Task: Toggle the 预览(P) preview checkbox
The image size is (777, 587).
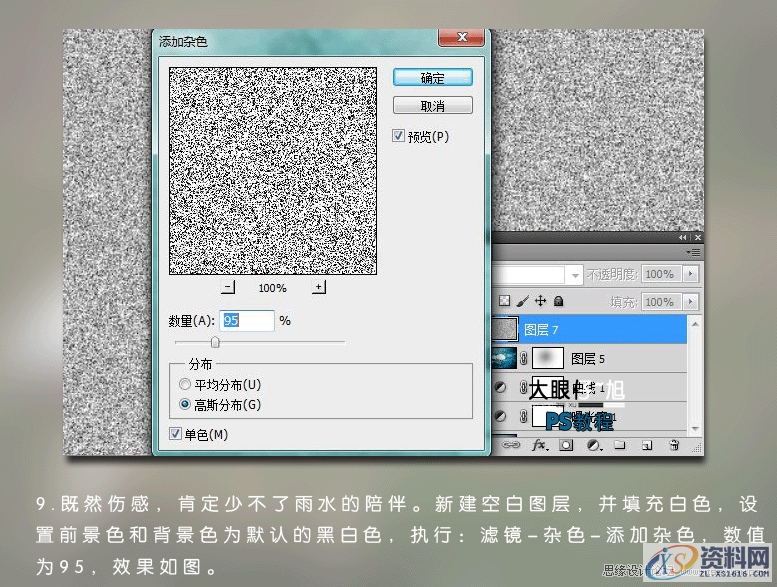Action: 398,136
